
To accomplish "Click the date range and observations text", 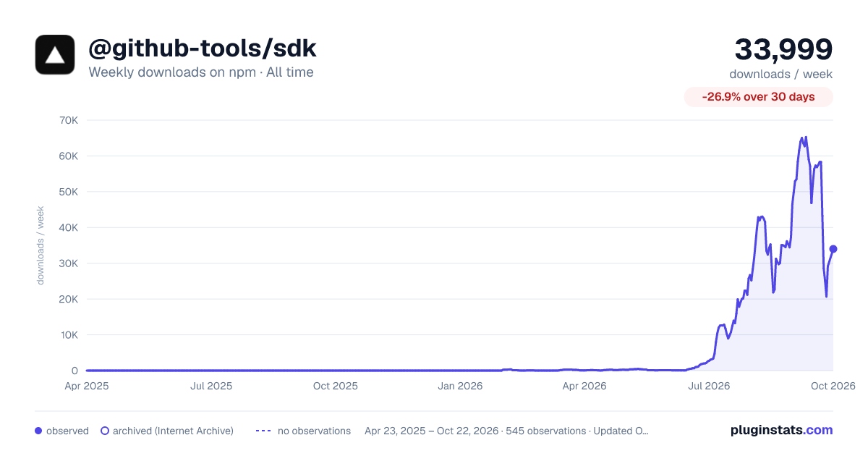I will tap(506, 431).
